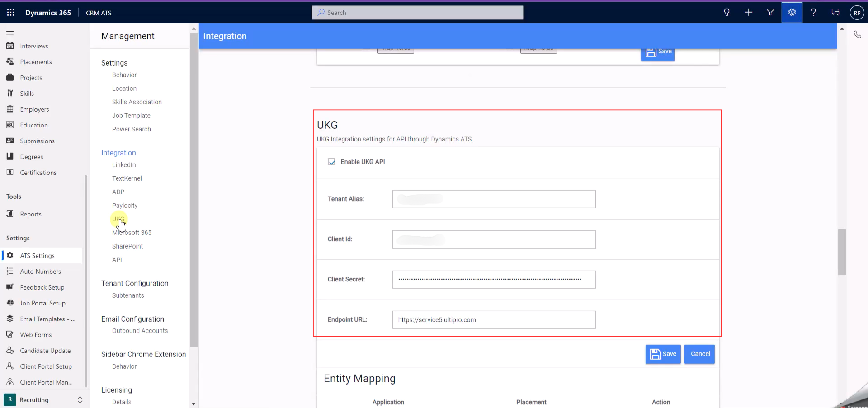Click the Certifications sidebar icon
Screen dimensions: 868x408
[10, 173]
